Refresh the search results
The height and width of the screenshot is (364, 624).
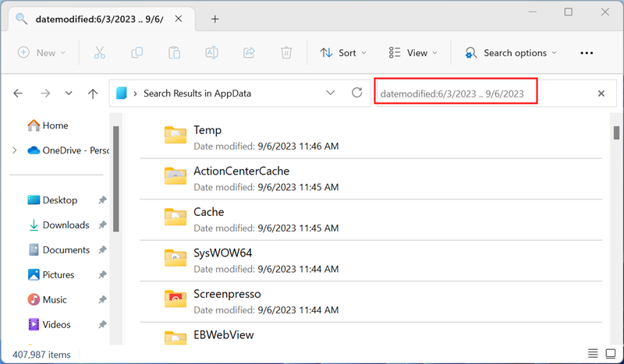(356, 93)
